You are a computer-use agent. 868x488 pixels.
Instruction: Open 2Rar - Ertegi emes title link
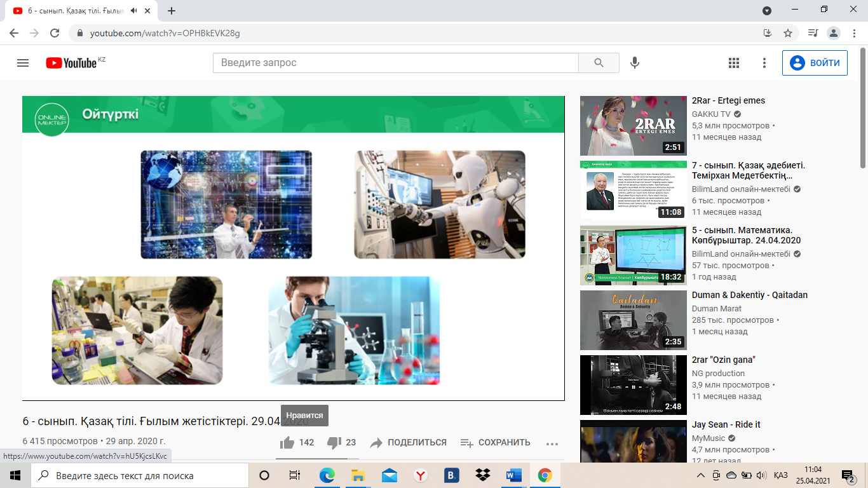click(728, 100)
